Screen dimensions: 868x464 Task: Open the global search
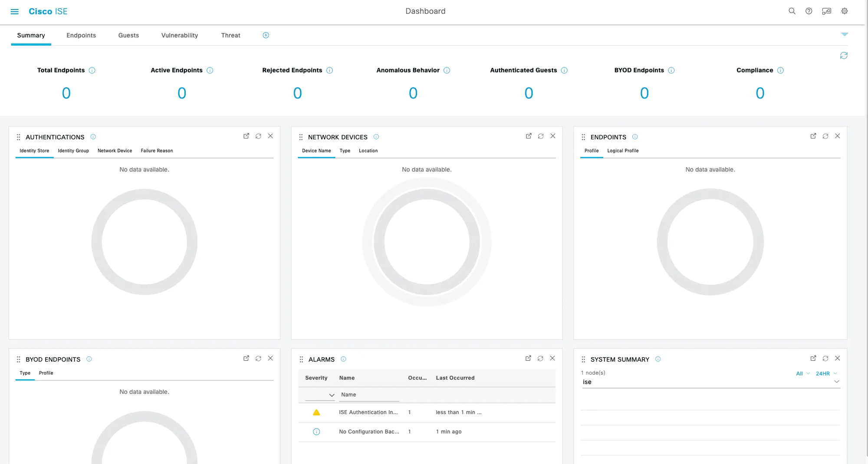(792, 11)
